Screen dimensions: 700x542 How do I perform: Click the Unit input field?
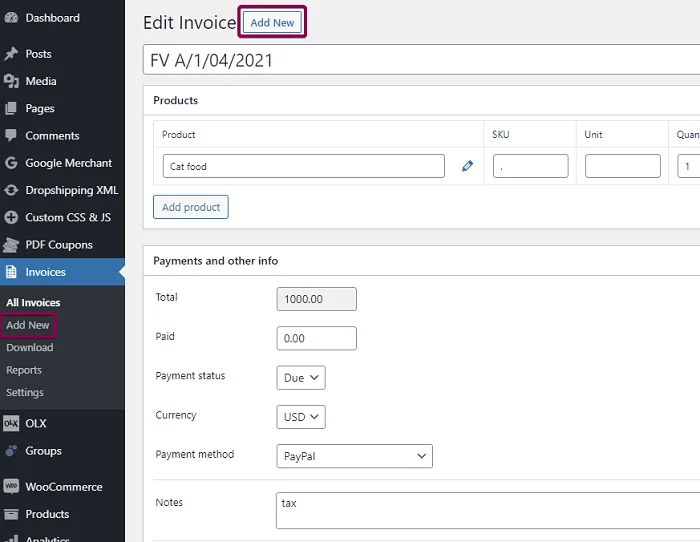[x=622, y=166]
